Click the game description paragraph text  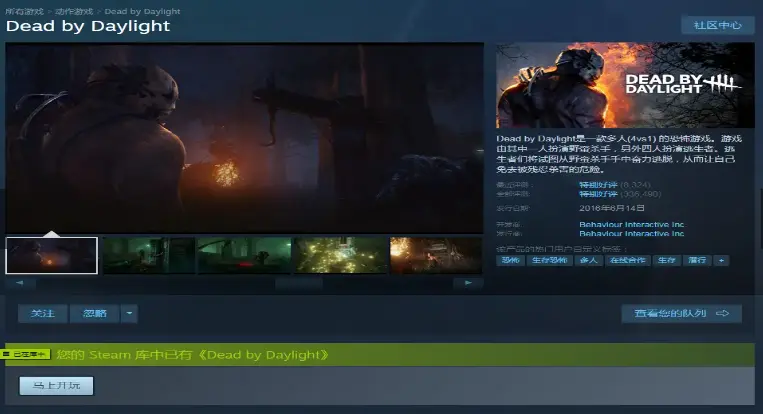pos(618,154)
